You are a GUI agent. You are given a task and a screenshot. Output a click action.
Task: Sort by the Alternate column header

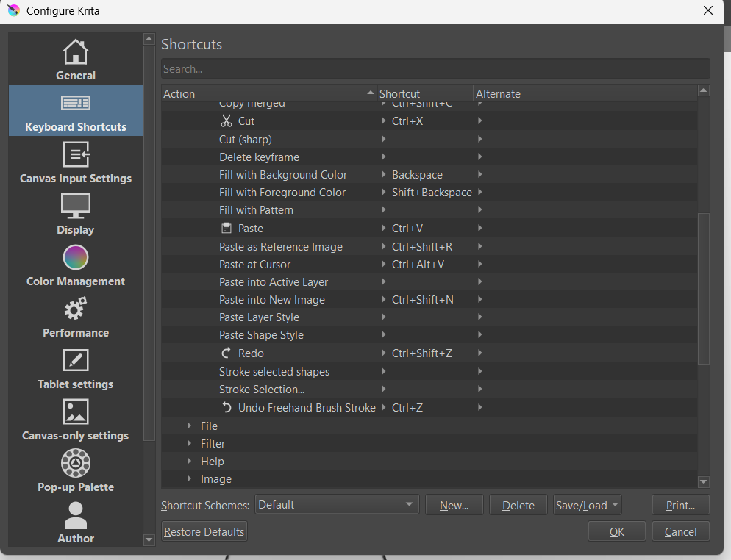point(585,93)
